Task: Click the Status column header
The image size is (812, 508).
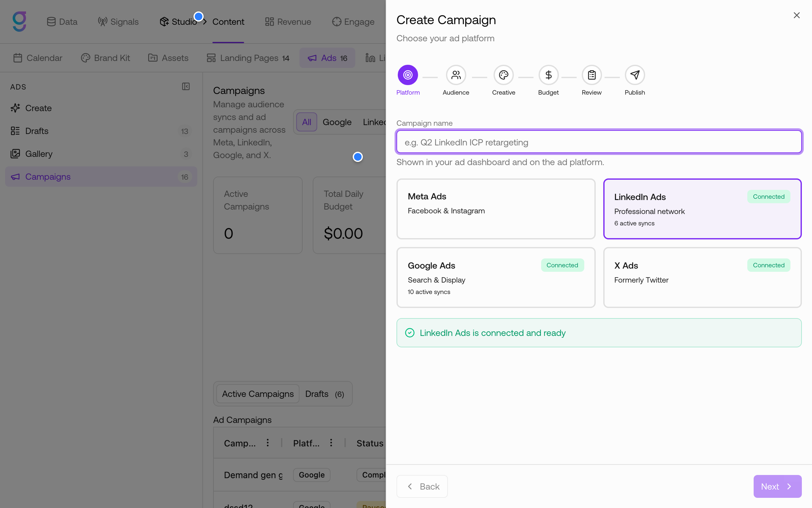Action: tap(370, 443)
